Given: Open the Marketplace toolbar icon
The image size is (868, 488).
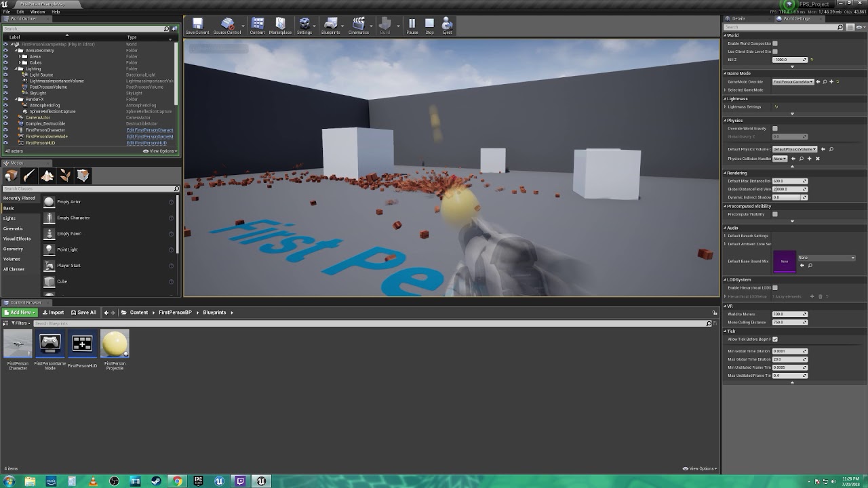Looking at the screenshot, I should point(280,26).
